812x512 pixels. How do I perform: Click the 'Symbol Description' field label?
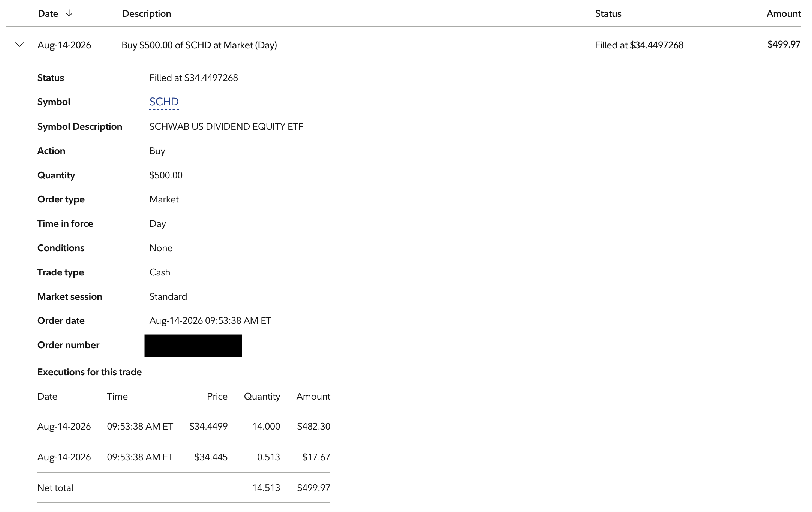(x=80, y=127)
